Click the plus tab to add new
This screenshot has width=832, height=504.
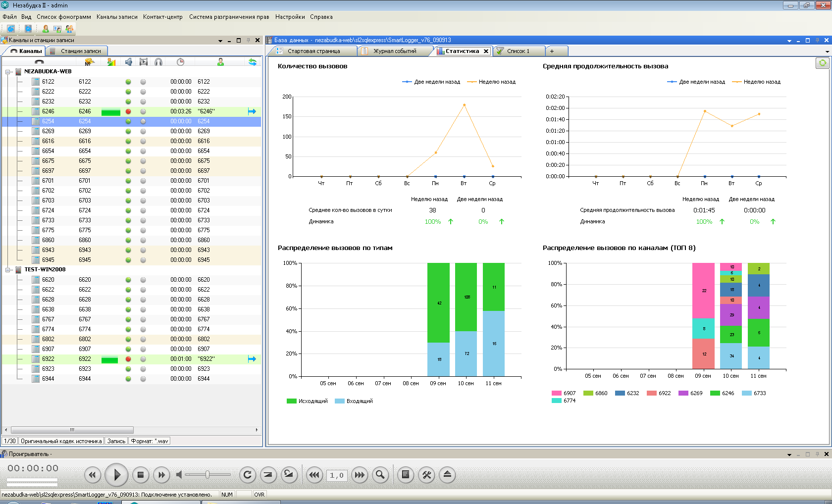[x=552, y=51]
